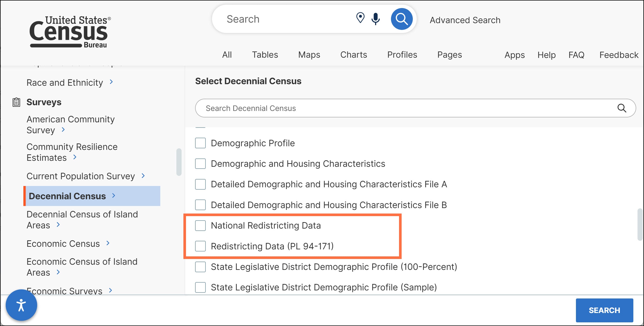
Task: Go to the Pages tab
Action: [x=450, y=55]
